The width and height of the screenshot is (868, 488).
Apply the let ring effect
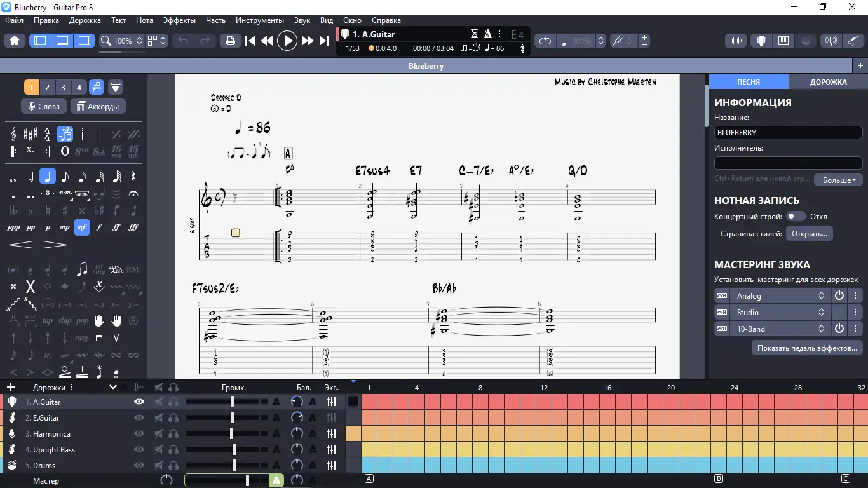coord(99,269)
